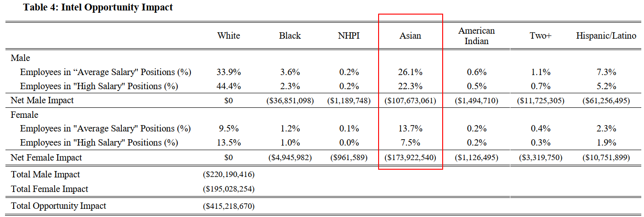The width and height of the screenshot is (644, 217).
Task: Click the Female section row label
Action: [25, 115]
